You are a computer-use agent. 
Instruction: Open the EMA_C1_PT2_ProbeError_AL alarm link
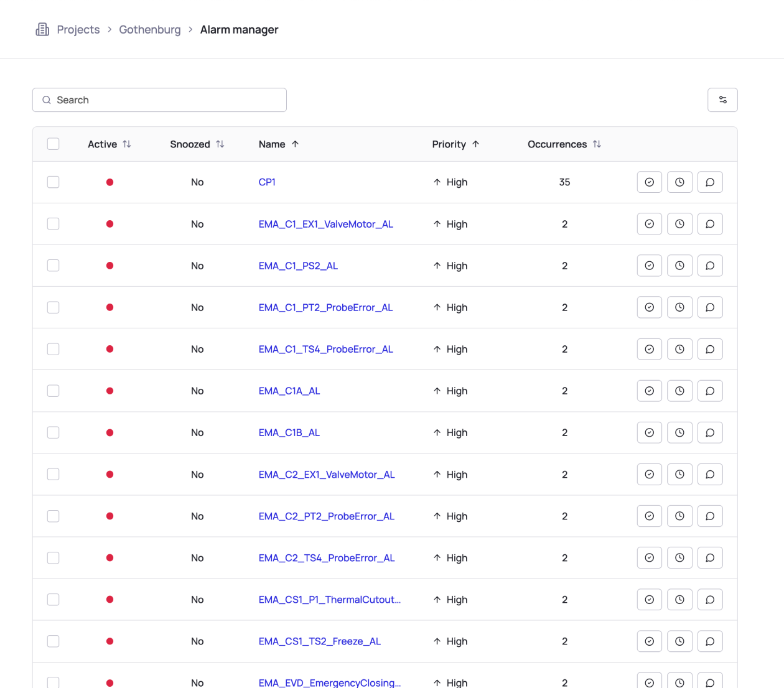point(325,307)
